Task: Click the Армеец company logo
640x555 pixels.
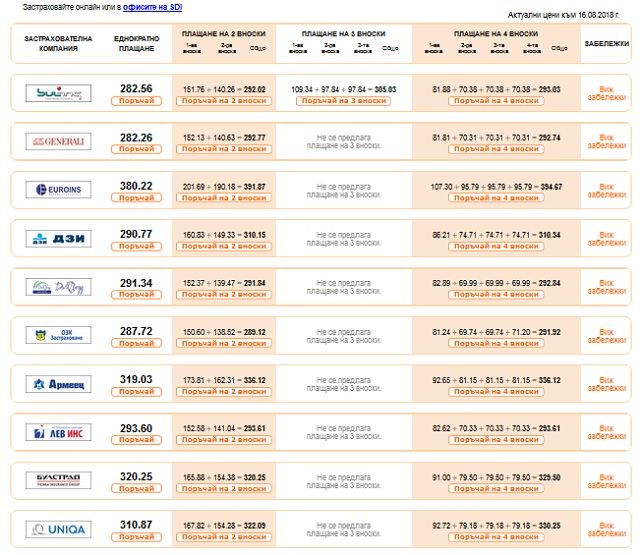Action: 58,384
